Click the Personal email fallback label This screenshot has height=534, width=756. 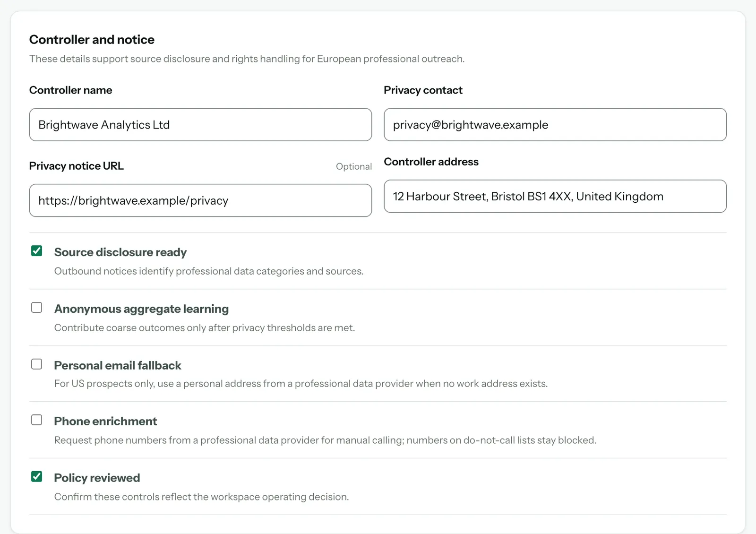pyautogui.click(x=118, y=365)
